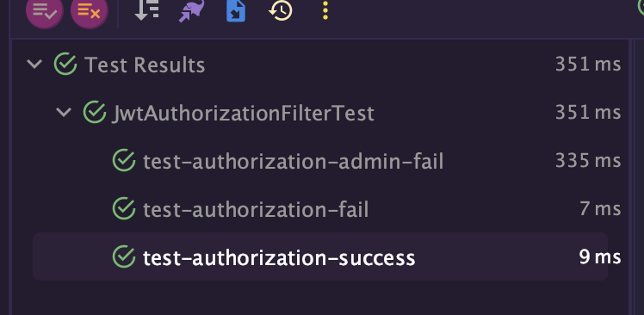644x315 pixels.
Task: Collapse the JwtAuthorizationFilterTest node
Action: coord(64,112)
